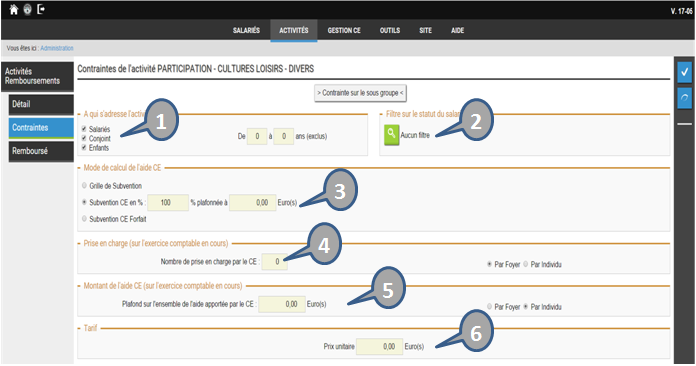Follow the Administration breadcrumb link
The width and height of the screenshot is (696, 366).
pyautogui.click(x=57, y=48)
